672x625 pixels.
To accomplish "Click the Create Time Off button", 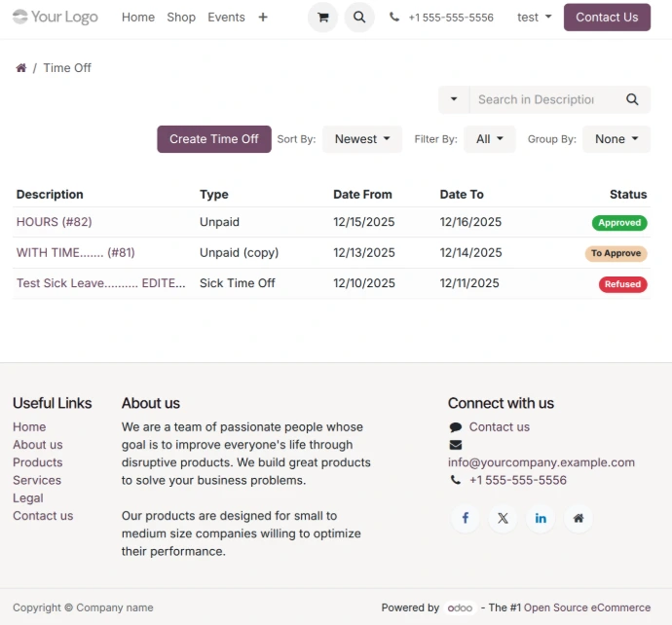I will (x=214, y=139).
